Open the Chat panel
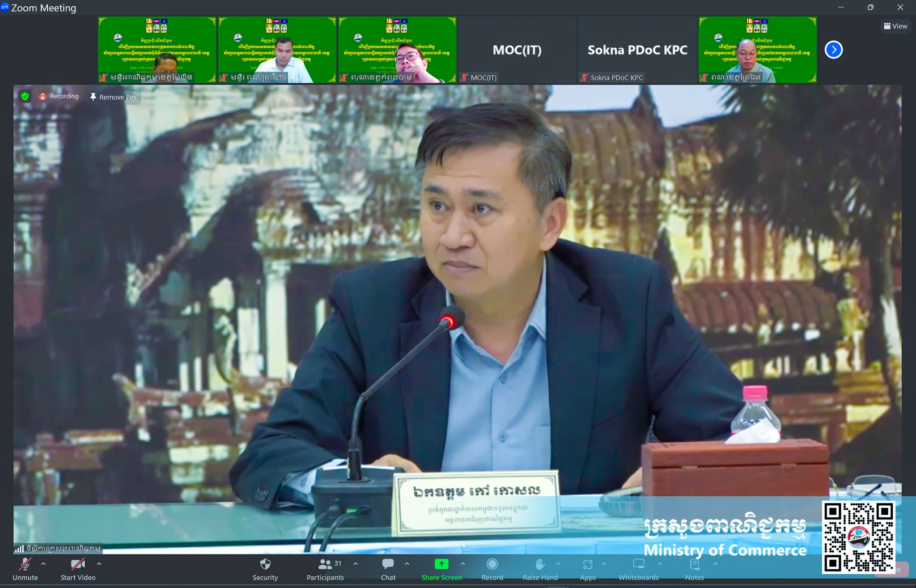This screenshot has width=916, height=588. pos(388,565)
